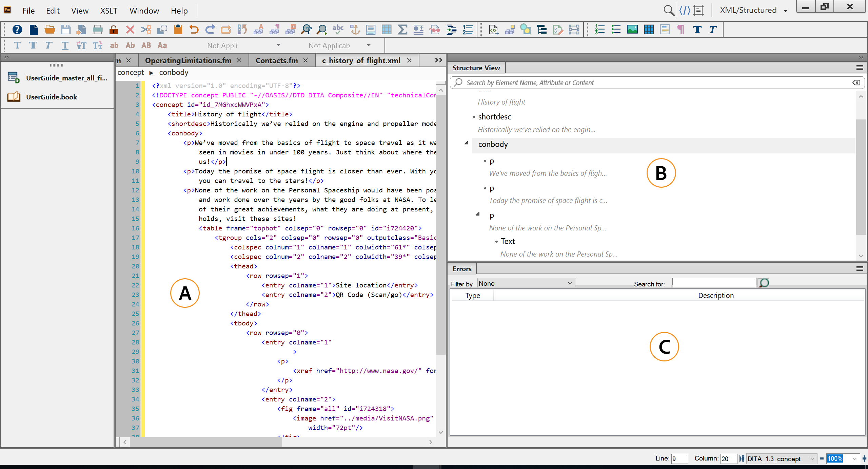Collapse the conbody element in Structure View

tap(467, 143)
